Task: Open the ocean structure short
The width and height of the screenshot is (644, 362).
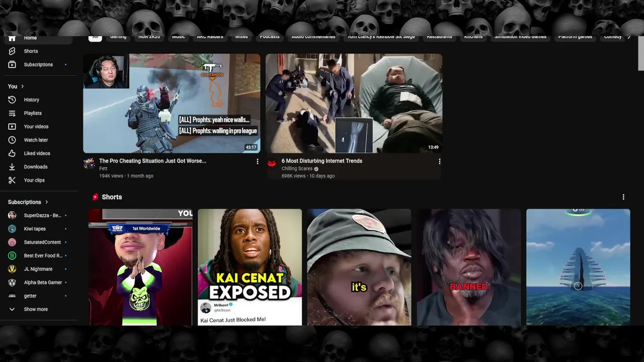Action: [x=578, y=267]
